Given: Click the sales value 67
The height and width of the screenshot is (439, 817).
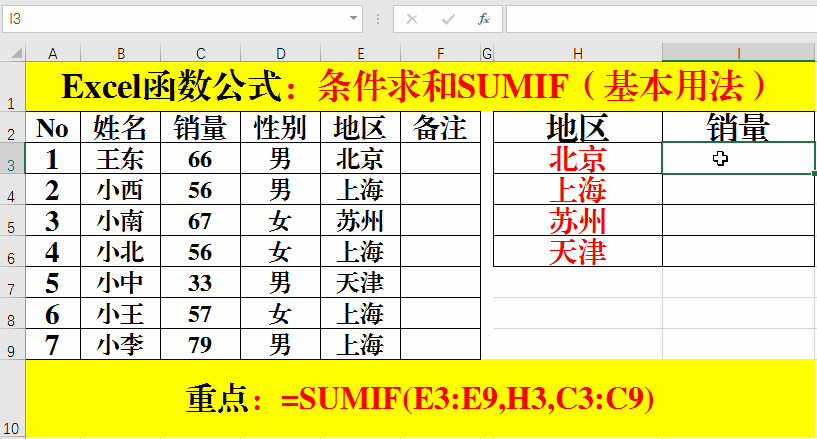Looking at the screenshot, I should (x=201, y=220).
